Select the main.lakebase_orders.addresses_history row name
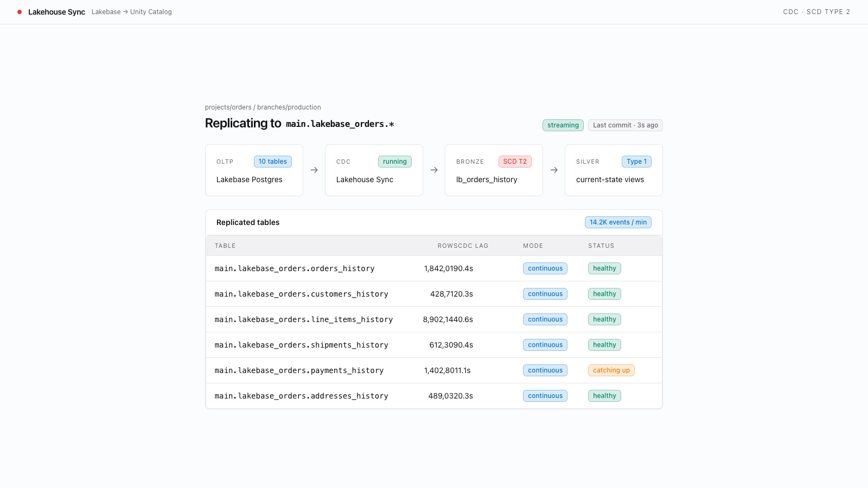 click(302, 396)
